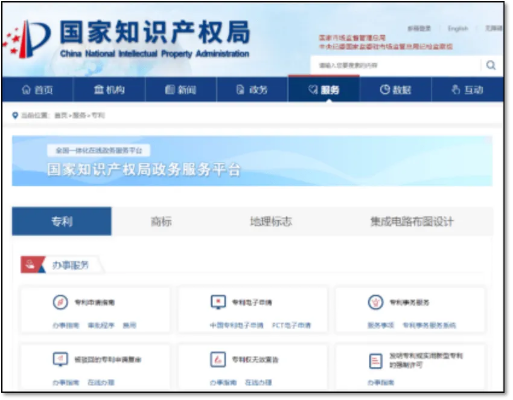Click 审批程序 under 专利申请指南
Image resolution: width=513 pixels, height=400 pixels.
point(101,325)
